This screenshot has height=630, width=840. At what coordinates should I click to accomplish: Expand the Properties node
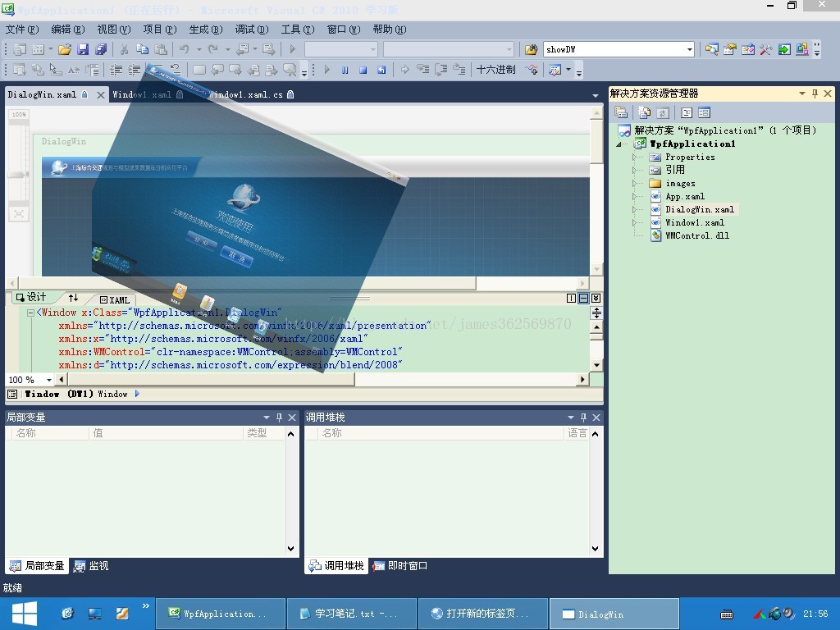tap(635, 157)
